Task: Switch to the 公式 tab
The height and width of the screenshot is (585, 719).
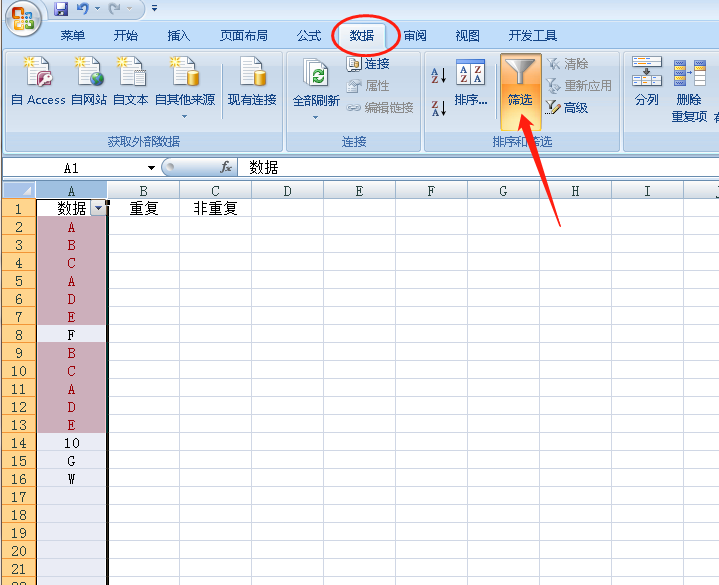Action: coord(309,35)
